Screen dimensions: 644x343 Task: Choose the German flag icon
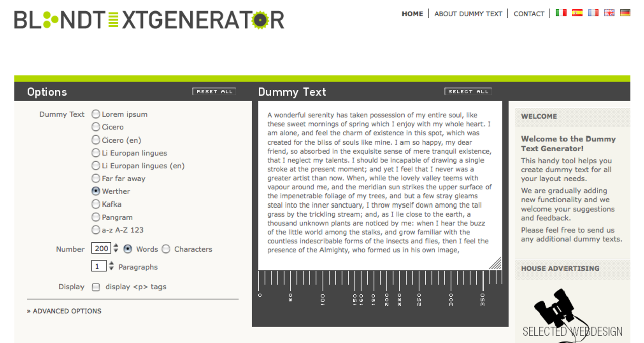point(625,12)
